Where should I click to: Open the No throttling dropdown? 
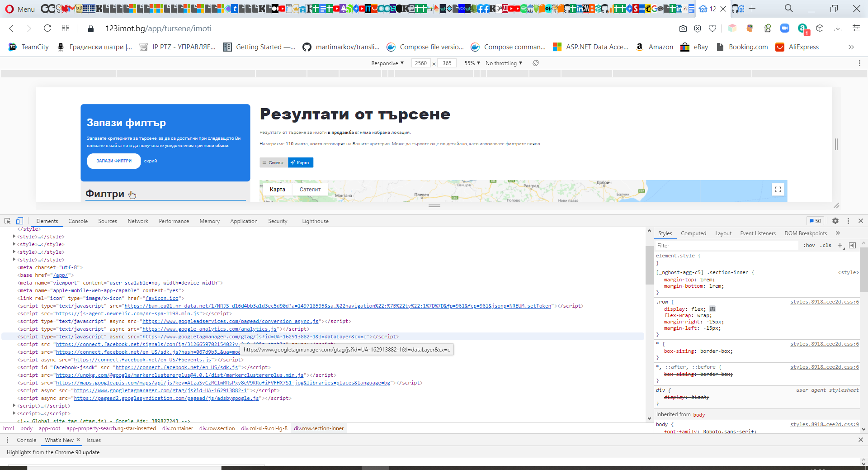coord(503,63)
